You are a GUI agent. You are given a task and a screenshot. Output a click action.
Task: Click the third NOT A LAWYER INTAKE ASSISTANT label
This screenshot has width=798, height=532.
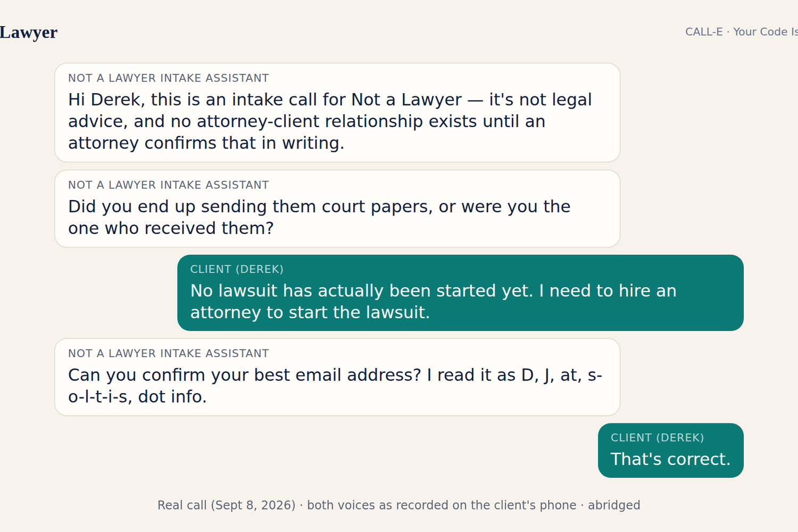click(x=169, y=354)
